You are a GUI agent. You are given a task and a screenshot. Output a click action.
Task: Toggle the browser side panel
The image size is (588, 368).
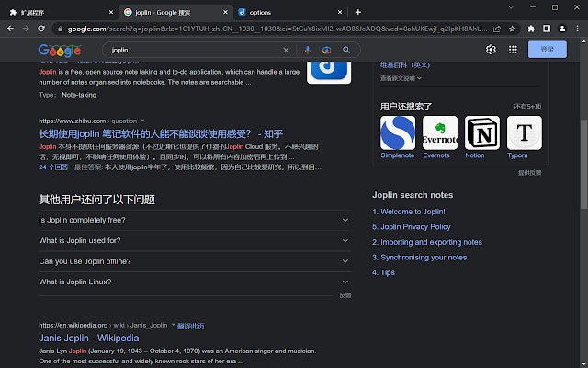[x=547, y=29]
